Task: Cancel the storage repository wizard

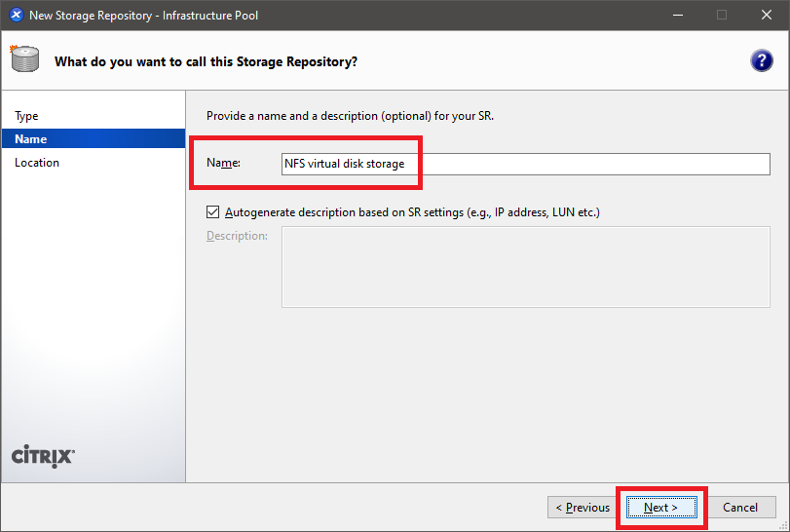Action: [x=740, y=508]
